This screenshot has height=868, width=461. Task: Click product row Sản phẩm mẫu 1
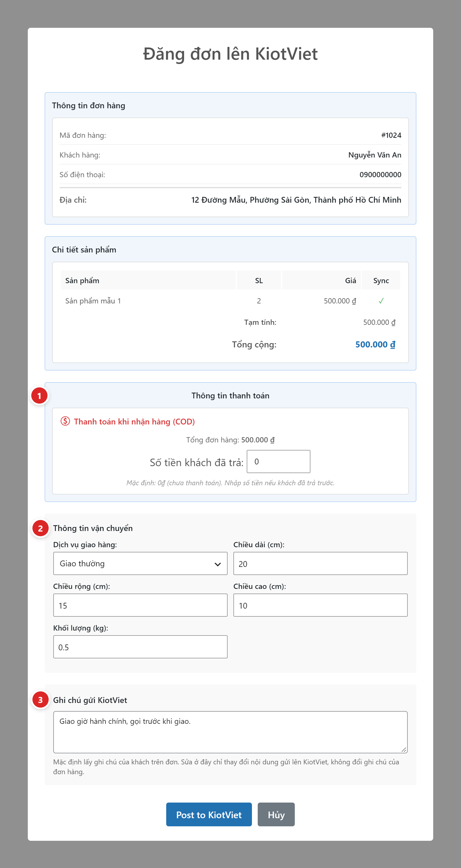tap(230, 301)
